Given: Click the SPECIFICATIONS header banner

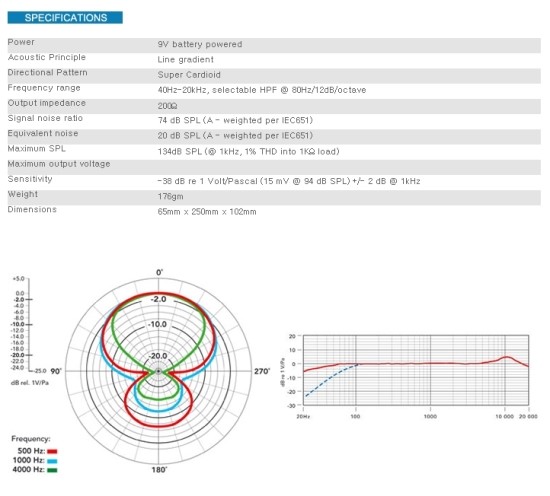Looking at the screenshot, I should point(65,18).
